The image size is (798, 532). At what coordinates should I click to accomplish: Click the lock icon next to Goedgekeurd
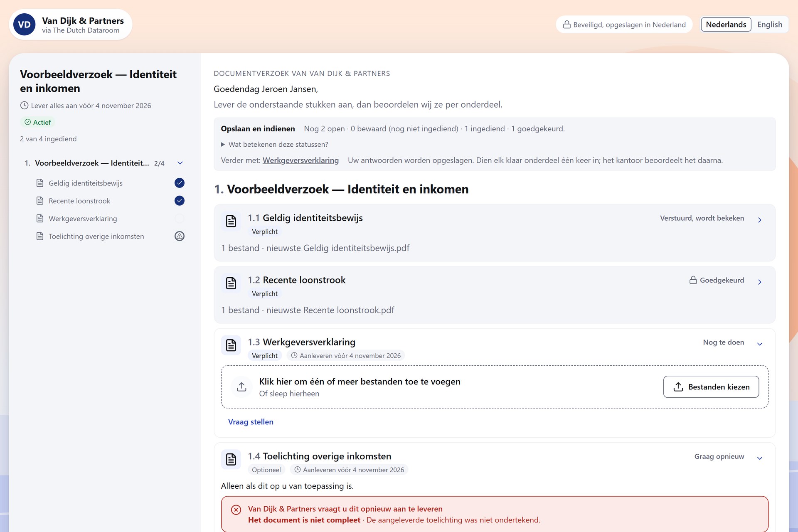pyautogui.click(x=693, y=280)
